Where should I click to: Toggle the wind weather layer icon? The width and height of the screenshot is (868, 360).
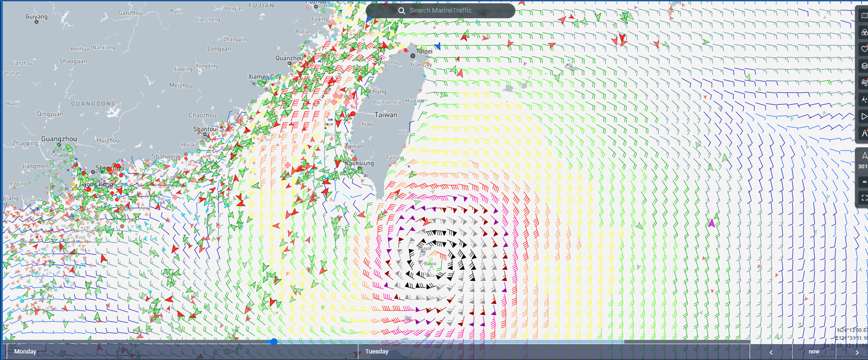pos(864,83)
